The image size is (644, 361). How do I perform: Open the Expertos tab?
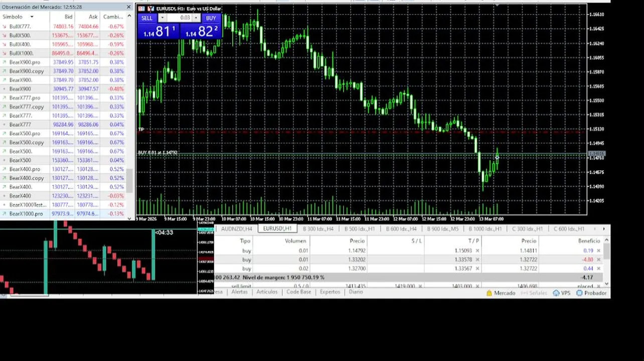pyautogui.click(x=330, y=292)
